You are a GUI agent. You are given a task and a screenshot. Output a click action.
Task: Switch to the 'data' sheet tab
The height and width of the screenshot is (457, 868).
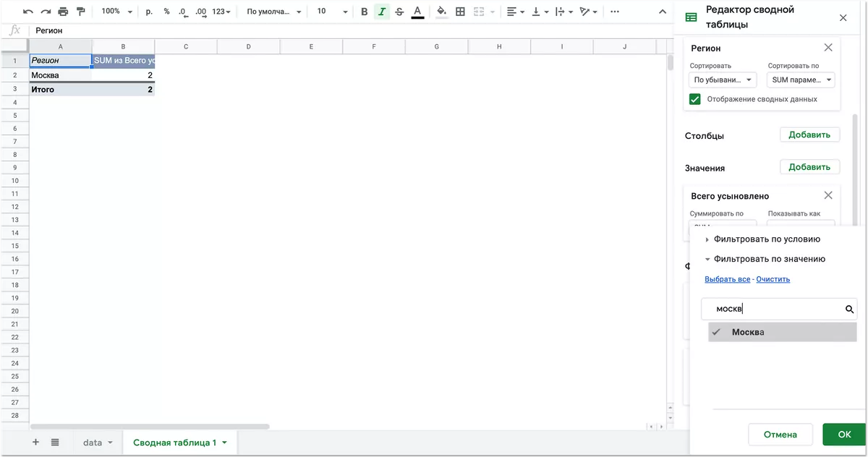pos(93,443)
